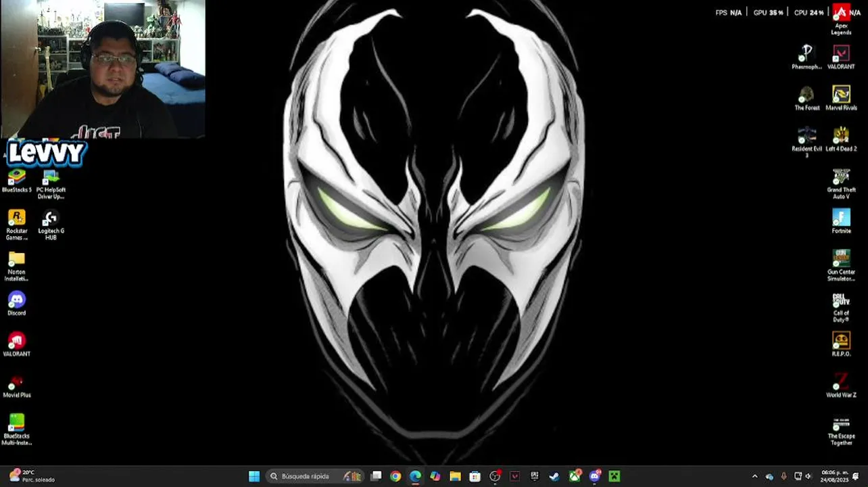868x487 pixels.
Task: Launch Resident Evil 3 shortcut
Action: tap(806, 142)
